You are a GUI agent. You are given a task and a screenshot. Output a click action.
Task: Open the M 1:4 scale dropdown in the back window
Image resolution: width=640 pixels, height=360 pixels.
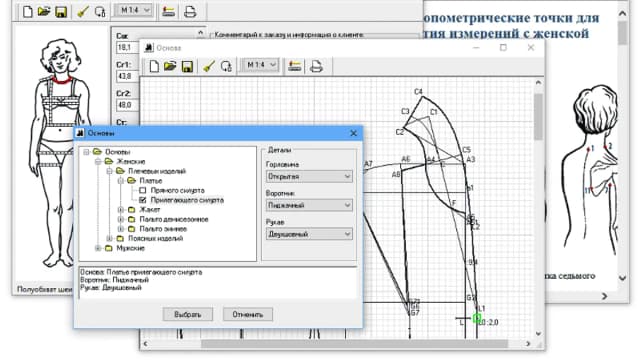(x=135, y=10)
